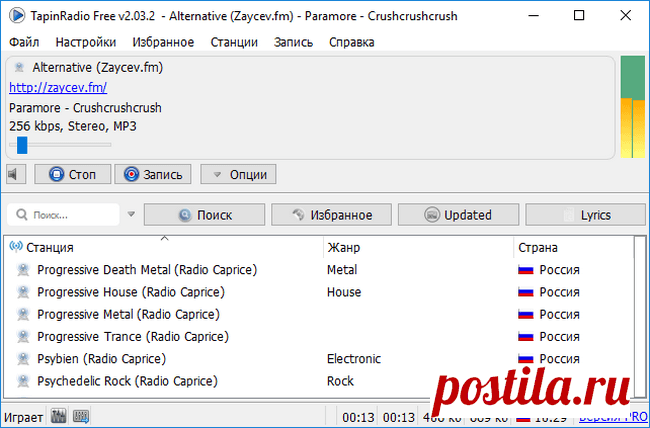
Task: Click the TapinRadio app icon in title bar
Action: pos(17,16)
